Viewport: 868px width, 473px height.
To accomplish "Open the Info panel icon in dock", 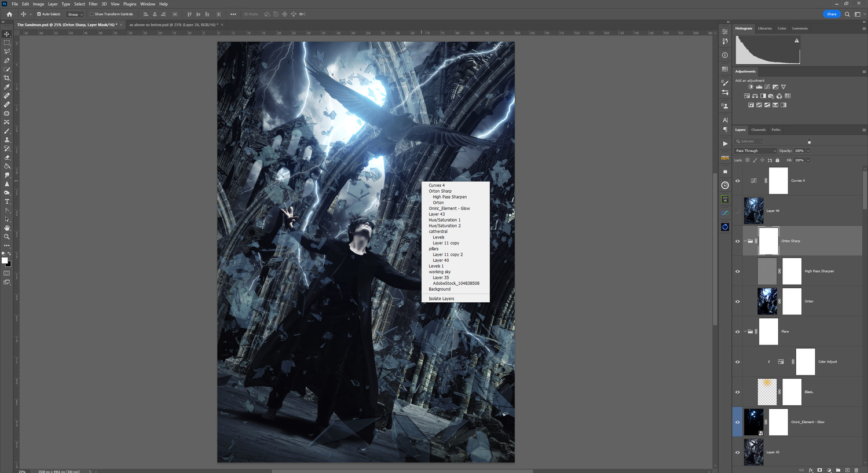I will (725, 56).
